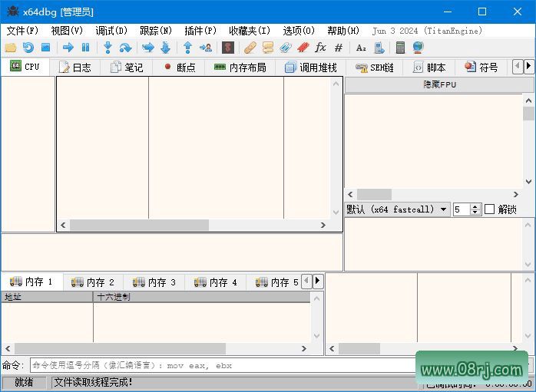This screenshot has width=536, height=392.
Task: Open the 调试(D) menu
Action: coord(111,31)
